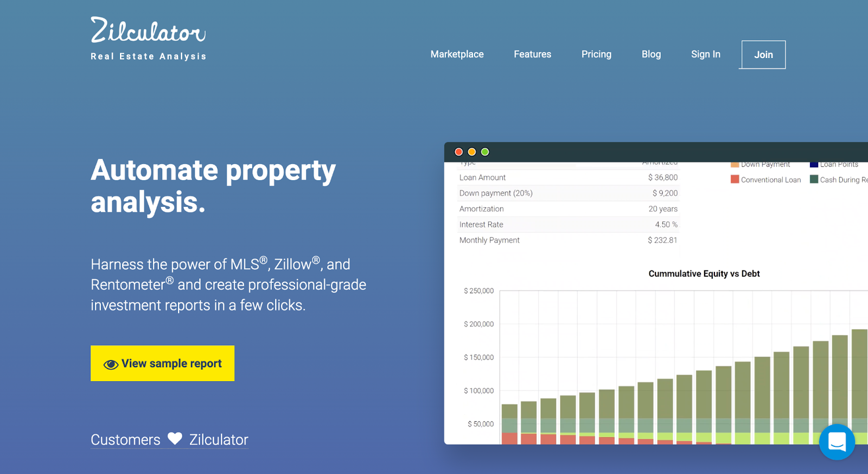
Task: Click the $ 232.81 value
Action: (662, 241)
